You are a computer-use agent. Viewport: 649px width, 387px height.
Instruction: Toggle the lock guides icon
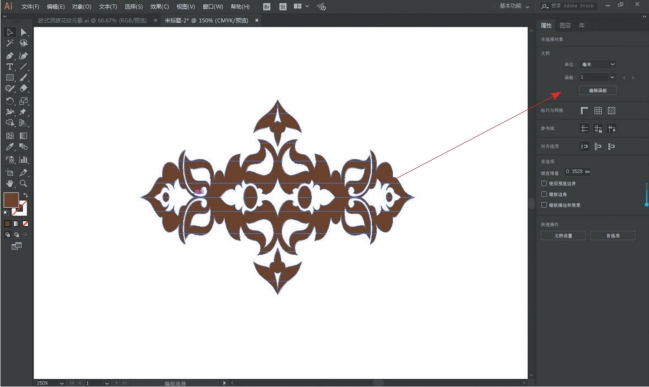(x=598, y=129)
